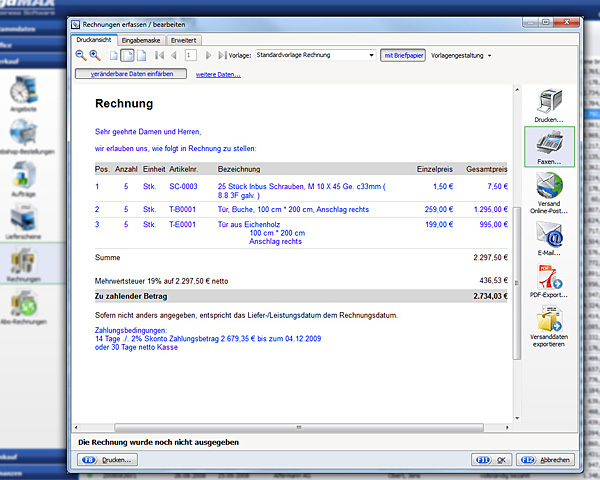Image resolution: width=600 pixels, height=480 pixels.
Task: Click the horizontal scrollbar right arrow
Action: coord(507,427)
